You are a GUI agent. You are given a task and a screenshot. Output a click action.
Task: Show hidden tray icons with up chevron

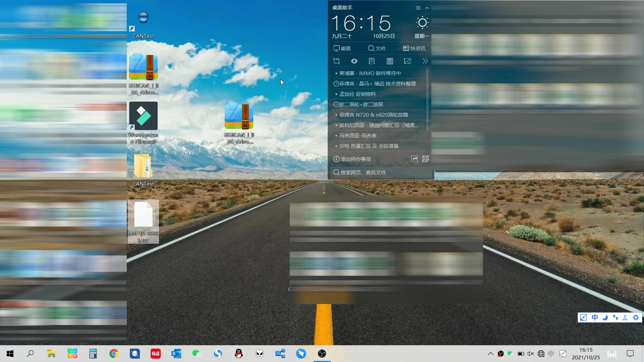(x=490, y=354)
